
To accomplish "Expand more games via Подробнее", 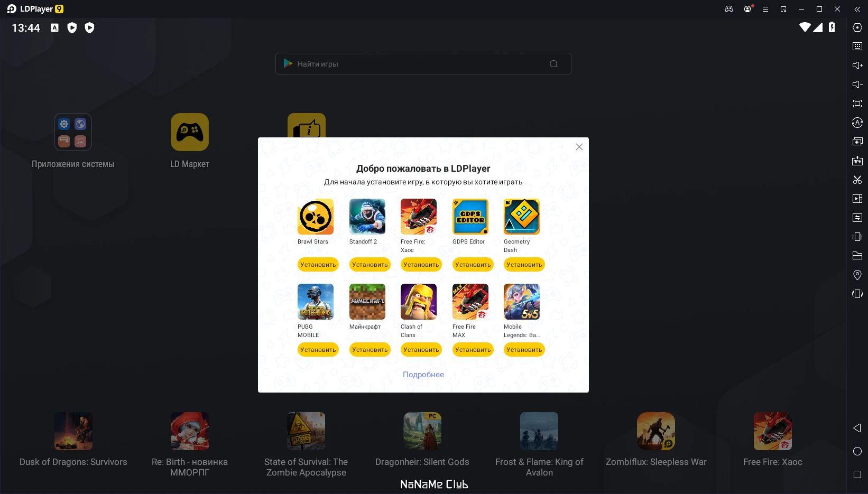I will pyautogui.click(x=423, y=374).
